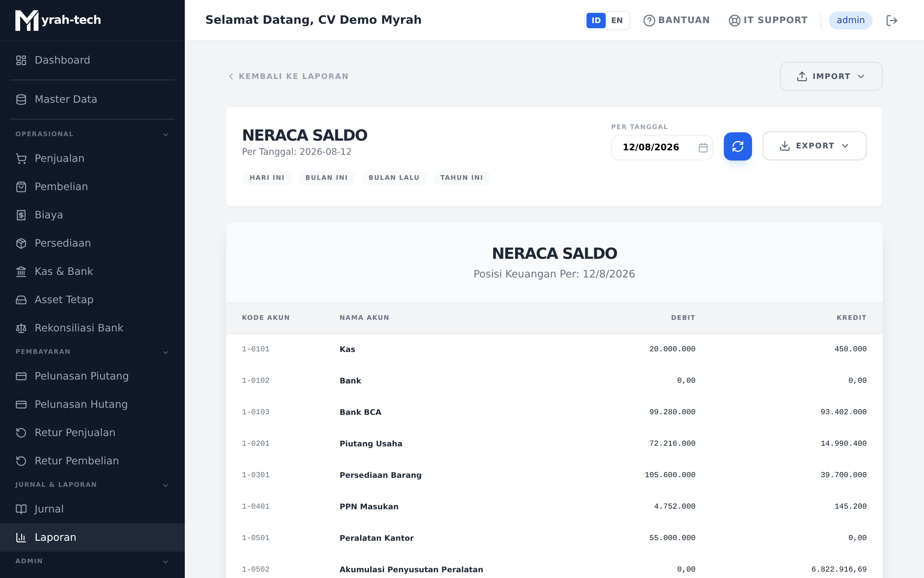Viewport: 924px width, 578px height.
Task: Click the Retur Pembelian undo icon
Action: click(21, 461)
